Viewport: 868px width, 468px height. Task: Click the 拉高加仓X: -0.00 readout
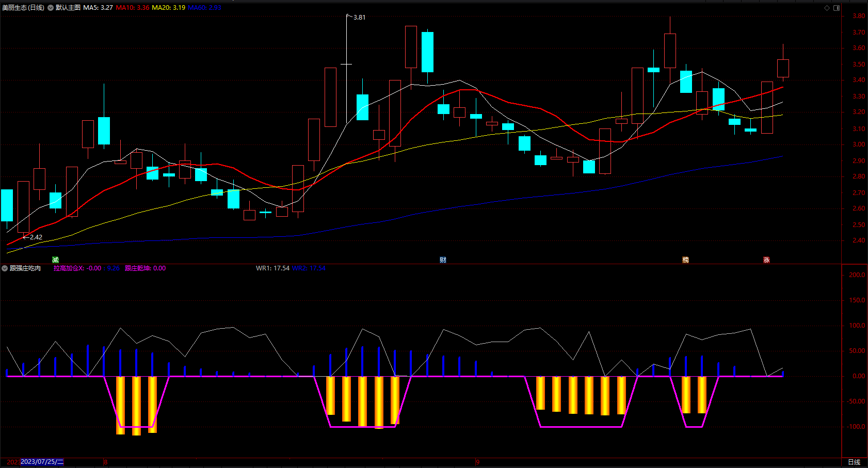77,268
